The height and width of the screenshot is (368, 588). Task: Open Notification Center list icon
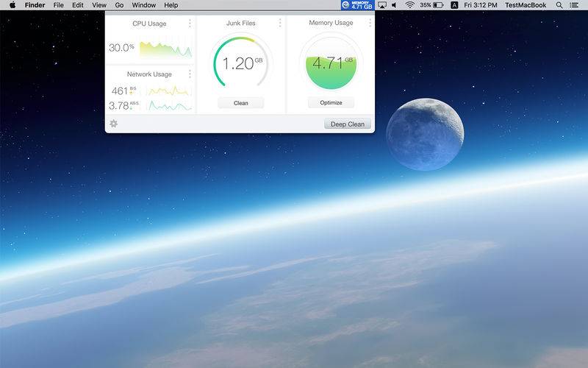click(574, 5)
